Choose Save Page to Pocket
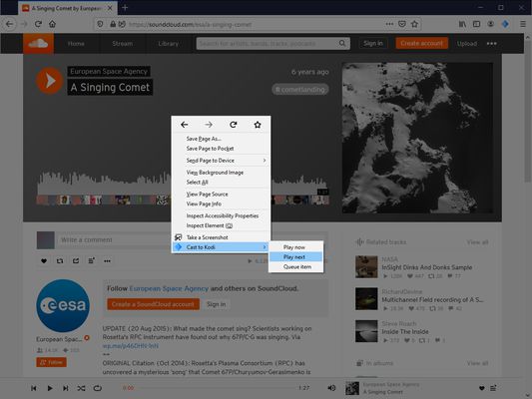This screenshot has height=399, width=532. [221, 149]
